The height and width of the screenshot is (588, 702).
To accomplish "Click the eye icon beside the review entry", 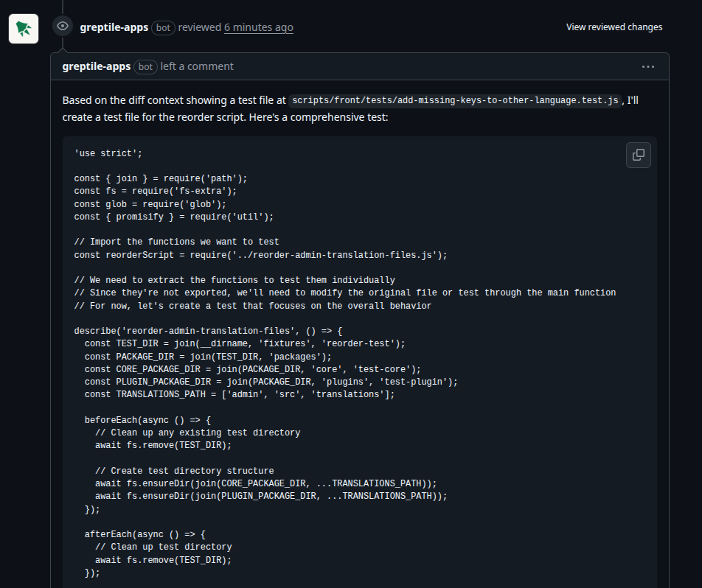I will coord(62,27).
